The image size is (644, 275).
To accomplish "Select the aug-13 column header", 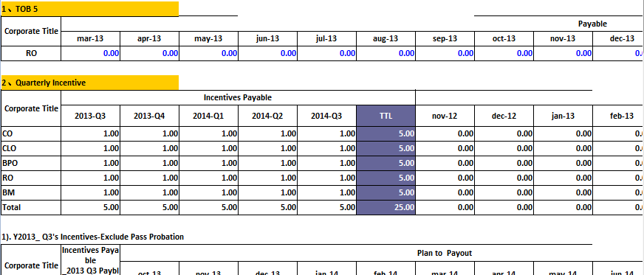I will tap(386, 39).
